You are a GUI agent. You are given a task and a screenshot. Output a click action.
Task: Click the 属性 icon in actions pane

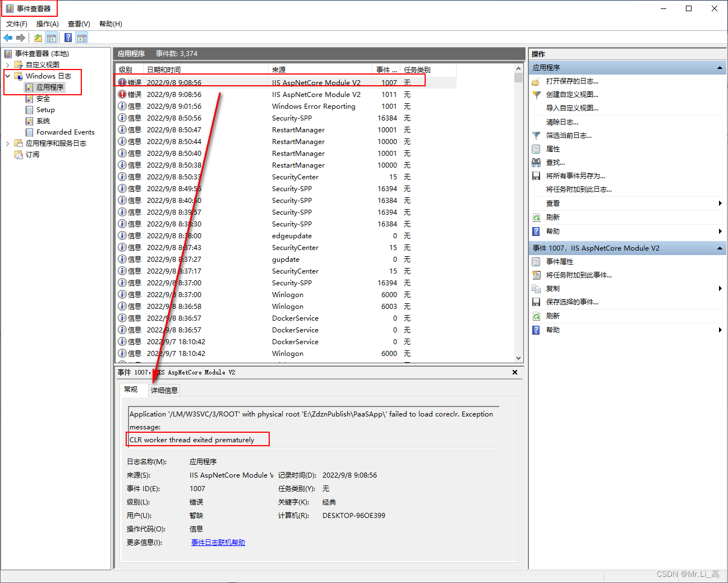coord(536,149)
